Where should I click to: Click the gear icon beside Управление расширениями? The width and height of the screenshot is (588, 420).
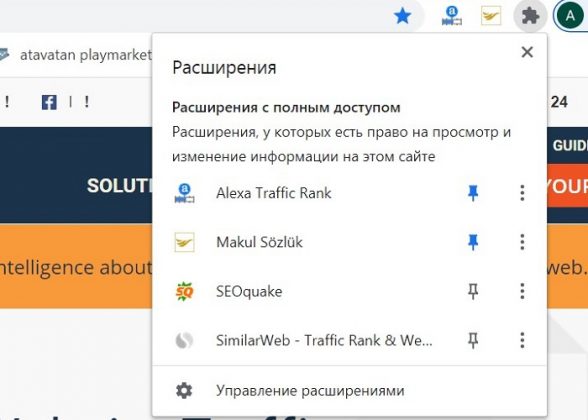[184, 391]
